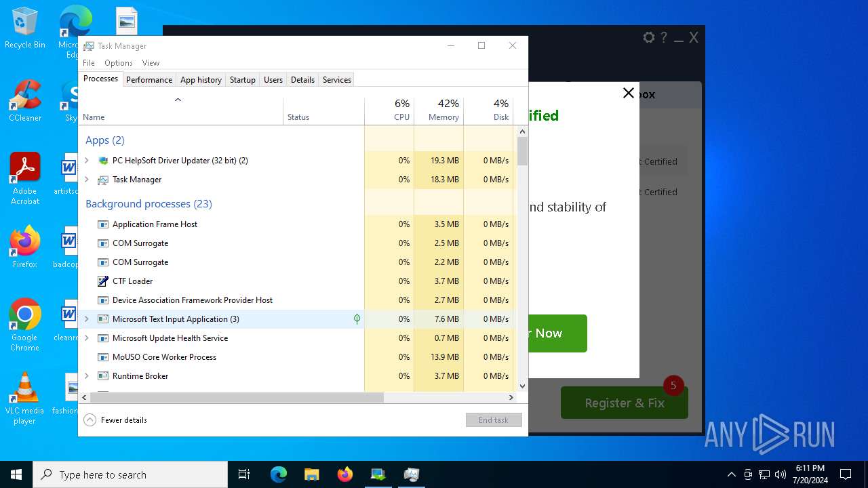Image resolution: width=868 pixels, height=488 pixels.
Task: Open the Options menu in Task Manager
Action: [x=119, y=63]
